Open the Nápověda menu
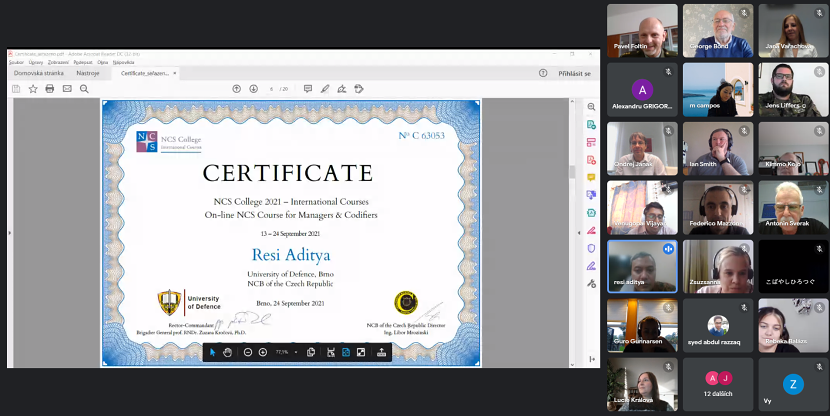830x416 pixels. click(x=123, y=62)
